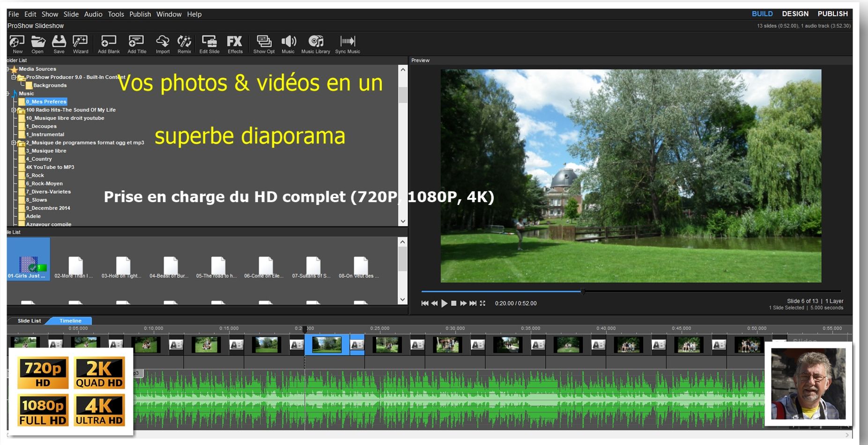868x445 pixels.
Task: Switch to the DESIGN workspace
Action: tap(795, 14)
